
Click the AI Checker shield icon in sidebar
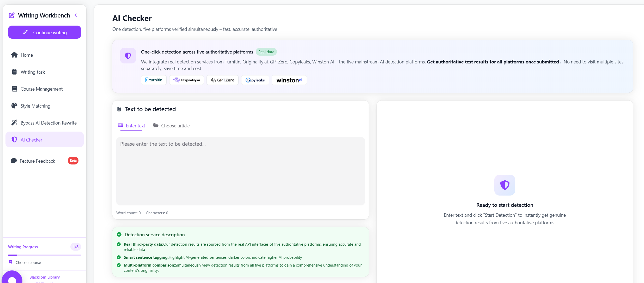click(x=14, y=140)
